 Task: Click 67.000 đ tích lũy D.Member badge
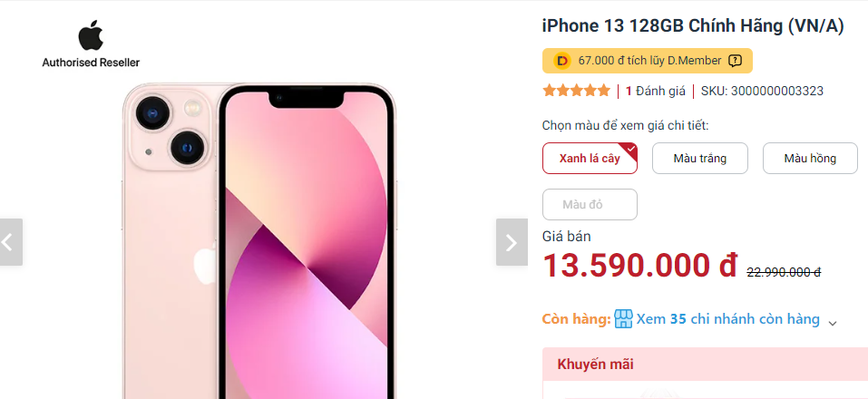(647, 61)
